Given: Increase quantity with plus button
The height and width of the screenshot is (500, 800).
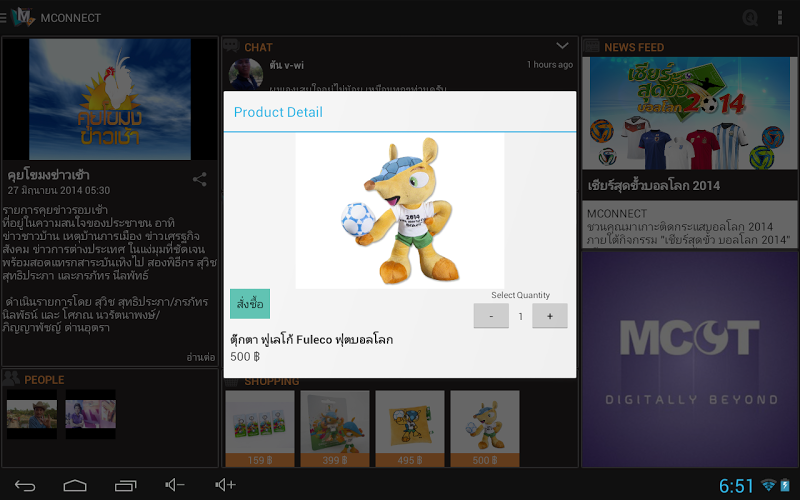Looking at the screenshot, I should (549, 316).
